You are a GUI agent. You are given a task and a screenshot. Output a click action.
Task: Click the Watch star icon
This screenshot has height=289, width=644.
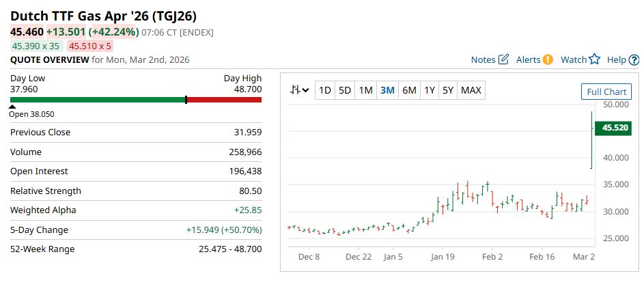(x=594, y=59)
